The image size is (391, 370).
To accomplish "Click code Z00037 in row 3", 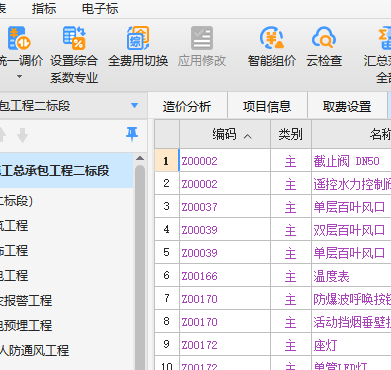I will pyautogui.click(x=200, y=207).
